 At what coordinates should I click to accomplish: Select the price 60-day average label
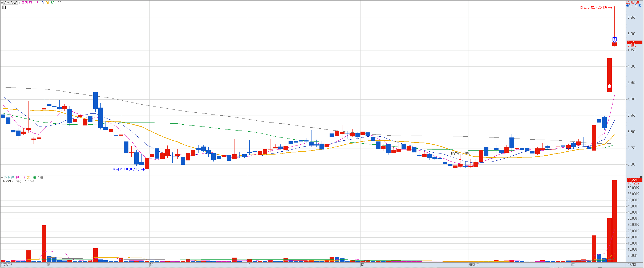tap(52, 3)
